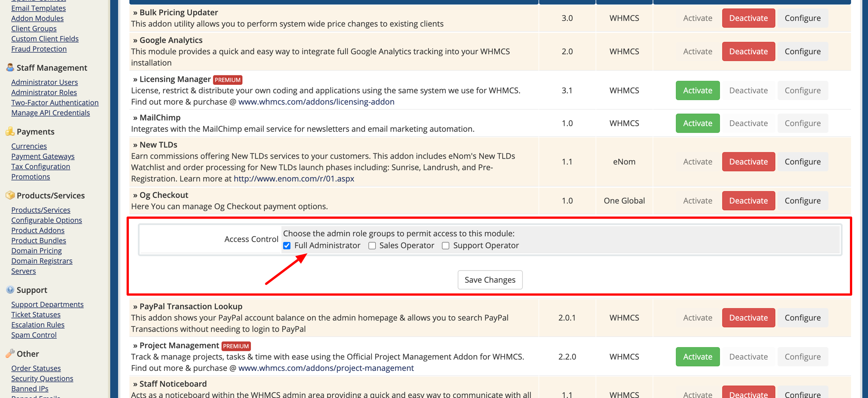Click the Other wrench icon
Image resolution: width=868 pixels, height=398 pixels.
(x=10, y=354)
